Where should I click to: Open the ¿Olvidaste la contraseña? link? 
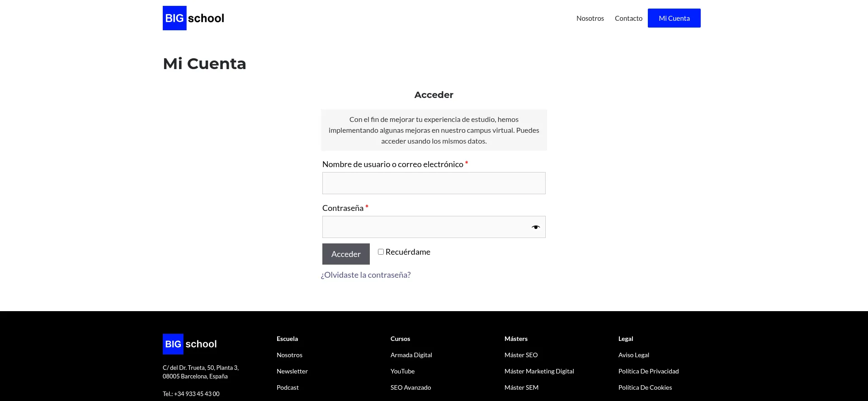(366, 275)
